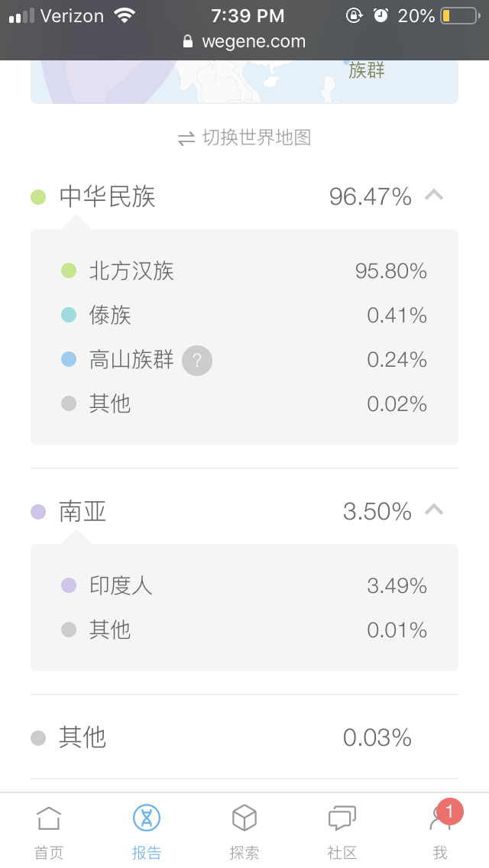Tap the teal dot beside 傣族
The height and width of the screenshot is (868, 489).
coord(69,315)
